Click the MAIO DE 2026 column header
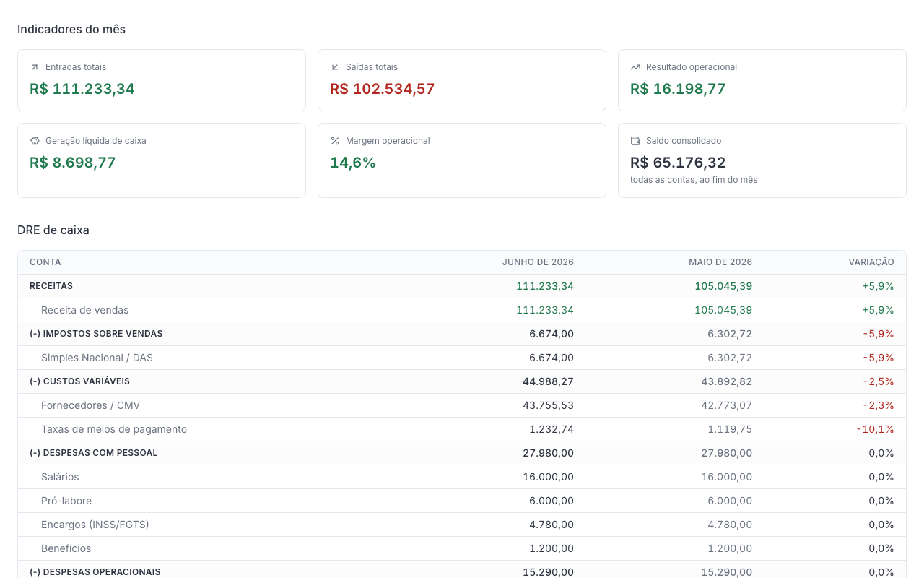The image size is (924, 578). tap(720, 262)
